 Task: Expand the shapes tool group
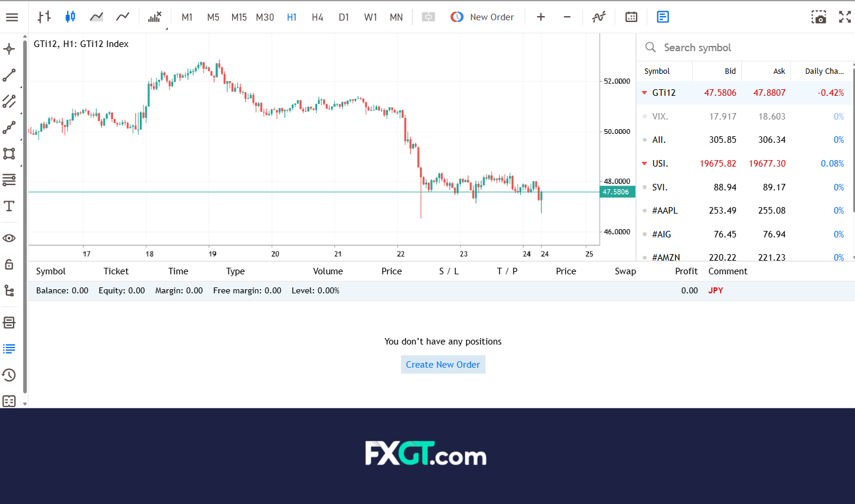pos(10,154)
